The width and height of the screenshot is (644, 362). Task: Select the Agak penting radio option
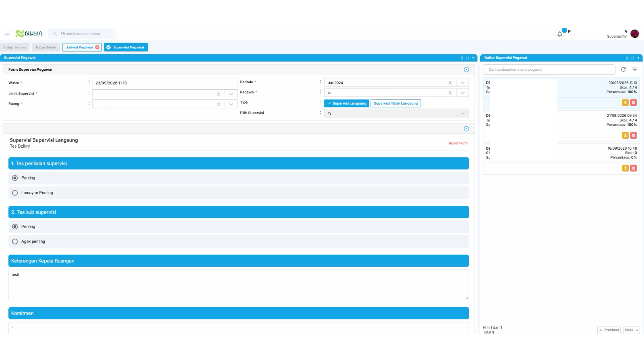[15, 242]
